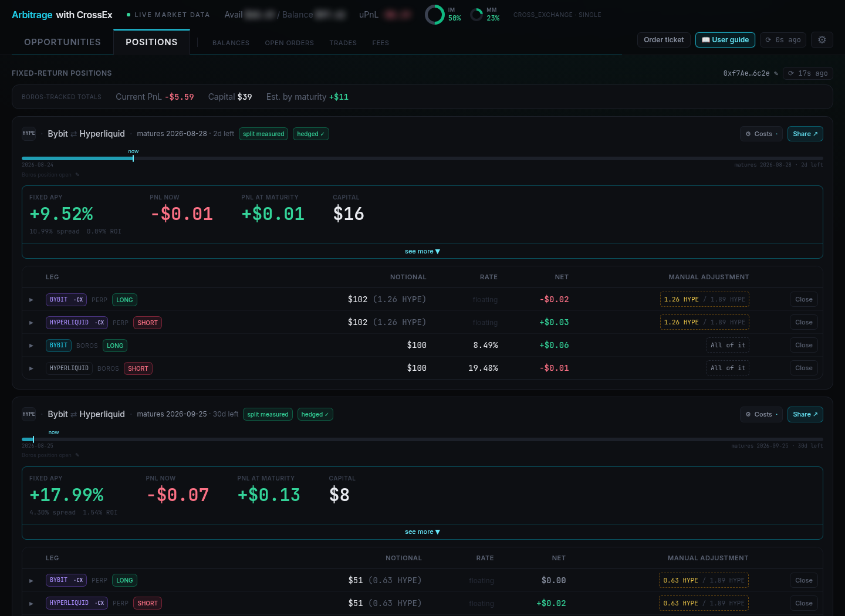Image resolution: width=845 pixels, height=616 pixels.
Task: Click the +$0.13 PnL at maturity value
Action: 269,495
